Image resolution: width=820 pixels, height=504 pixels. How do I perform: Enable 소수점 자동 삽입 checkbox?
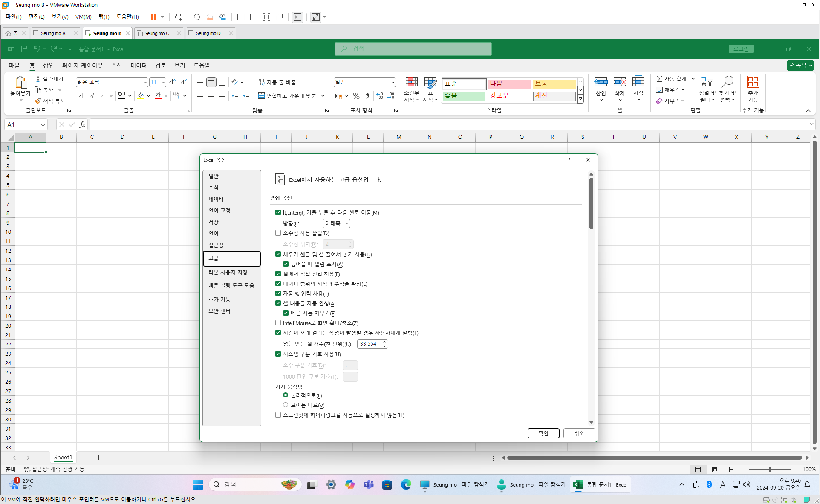(x=278, y=233)
